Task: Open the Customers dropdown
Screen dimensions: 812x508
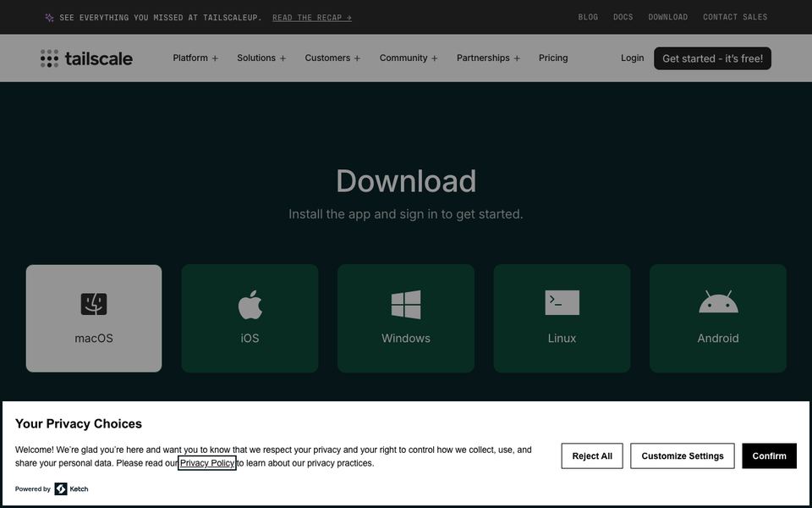Action: pyautogui.click(x=332, y=58)
